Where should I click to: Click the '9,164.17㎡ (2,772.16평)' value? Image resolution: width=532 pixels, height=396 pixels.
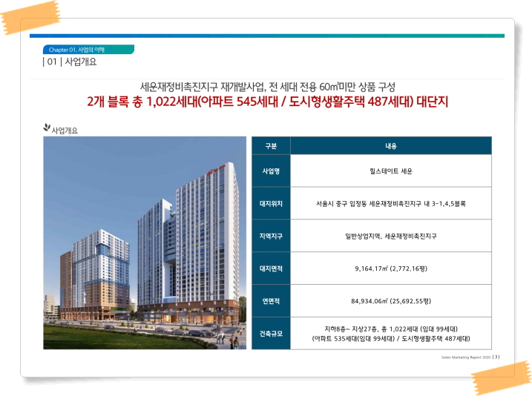tap(391, 268)
